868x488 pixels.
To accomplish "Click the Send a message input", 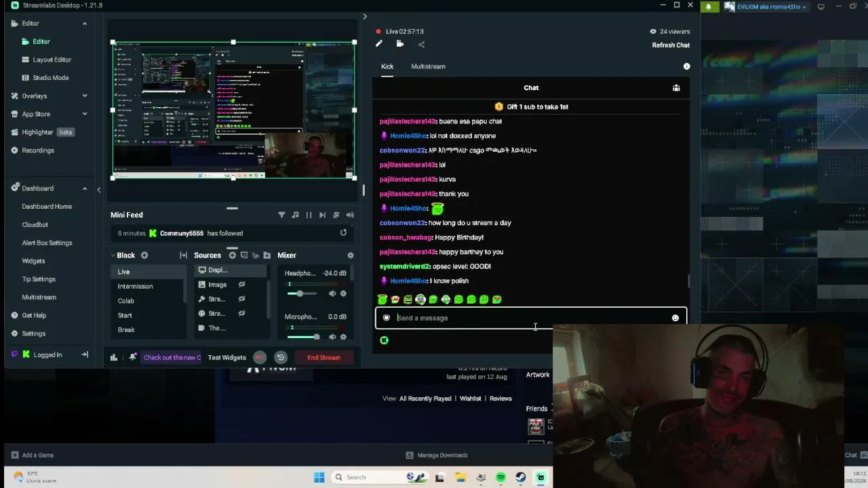I will [x=531, y=318].
